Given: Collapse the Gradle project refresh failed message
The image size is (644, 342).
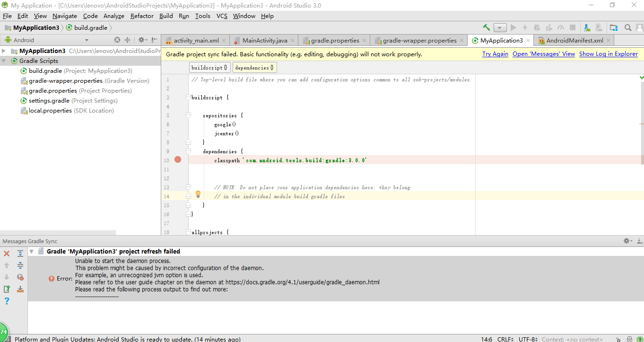Looking at the screenshot, I should point(32,251).
